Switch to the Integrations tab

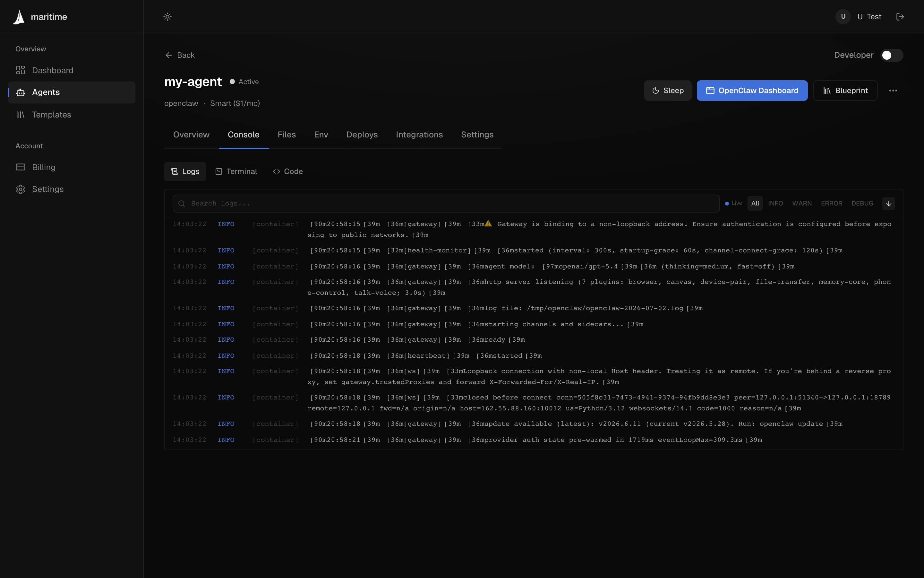pos(419,135)
